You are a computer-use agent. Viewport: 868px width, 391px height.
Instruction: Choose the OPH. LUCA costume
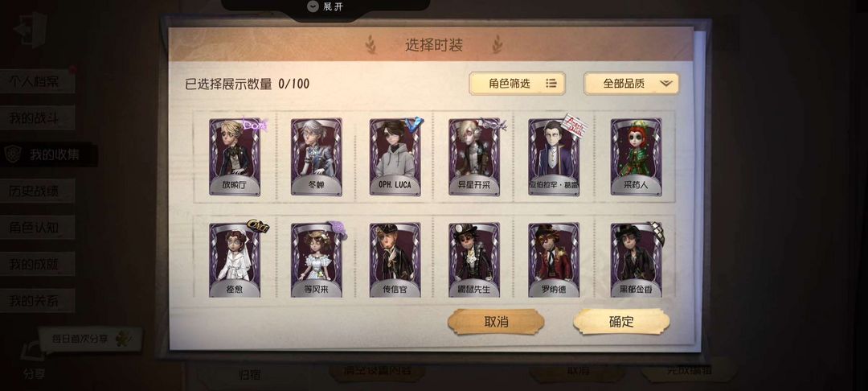(x=395, y=157)
